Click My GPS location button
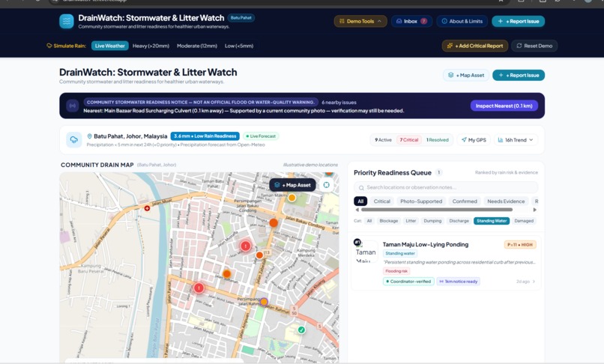Screen dimensions: 604x364 tap(474, 140)
